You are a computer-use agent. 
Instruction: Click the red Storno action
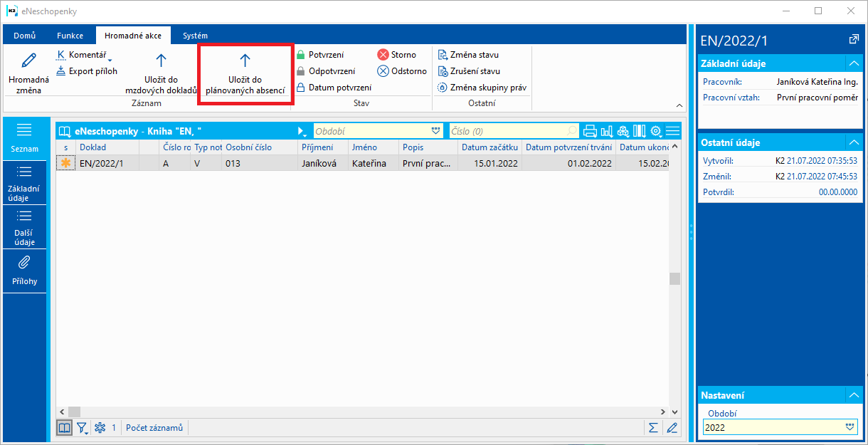[397, 55]
